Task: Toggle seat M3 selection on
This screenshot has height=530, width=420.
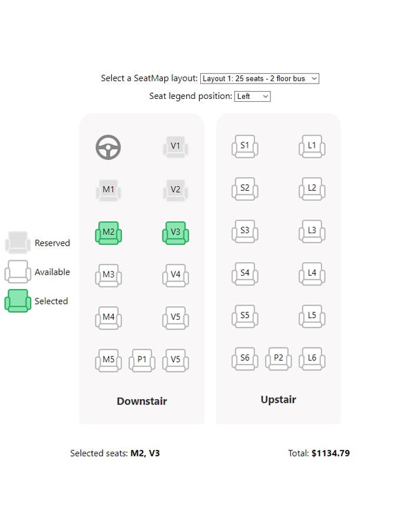Action: coord(108,276)
